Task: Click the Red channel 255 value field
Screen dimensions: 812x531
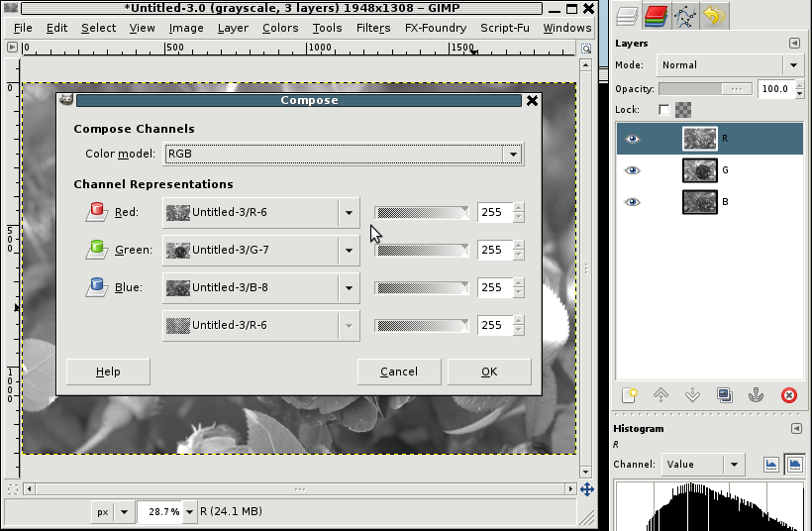Action: 494,212
